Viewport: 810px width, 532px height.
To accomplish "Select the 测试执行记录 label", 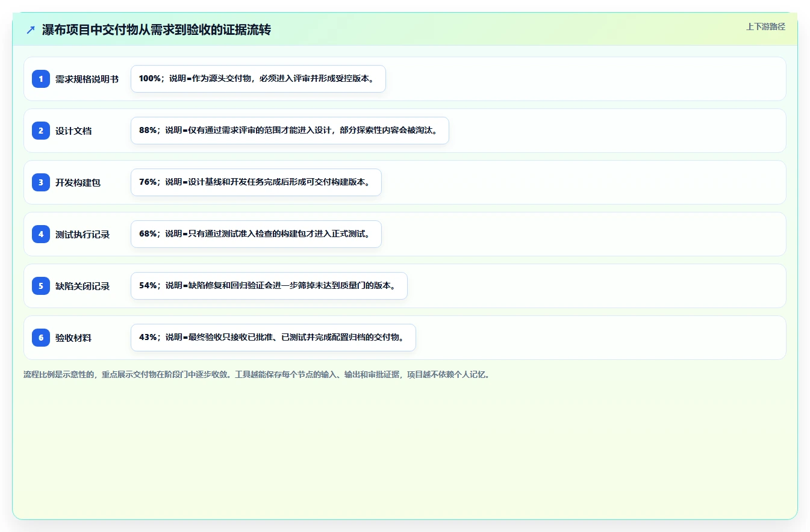I will tap(83, 234).
